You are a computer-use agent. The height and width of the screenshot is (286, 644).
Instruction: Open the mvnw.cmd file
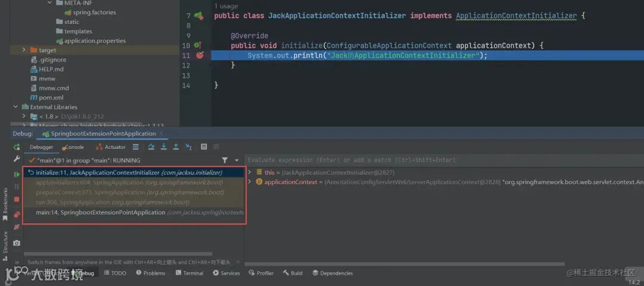(x=49, y=88)
